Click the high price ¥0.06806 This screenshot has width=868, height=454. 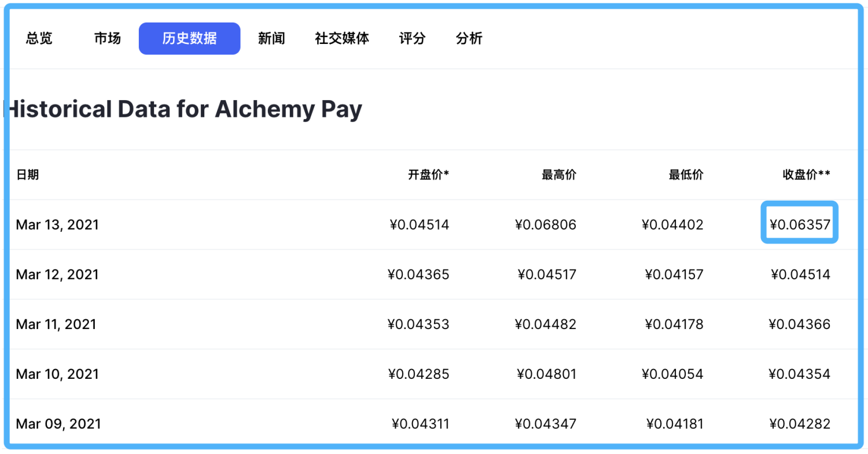click(x=546, y=225)
